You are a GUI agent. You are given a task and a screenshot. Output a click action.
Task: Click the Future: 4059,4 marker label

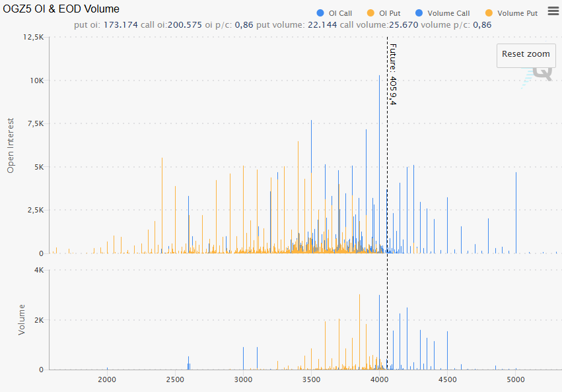(393, 74)
